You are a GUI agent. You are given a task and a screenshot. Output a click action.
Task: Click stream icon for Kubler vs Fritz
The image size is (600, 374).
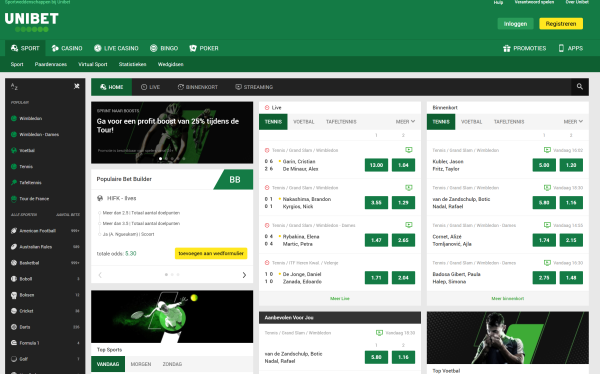click(547, 150)
